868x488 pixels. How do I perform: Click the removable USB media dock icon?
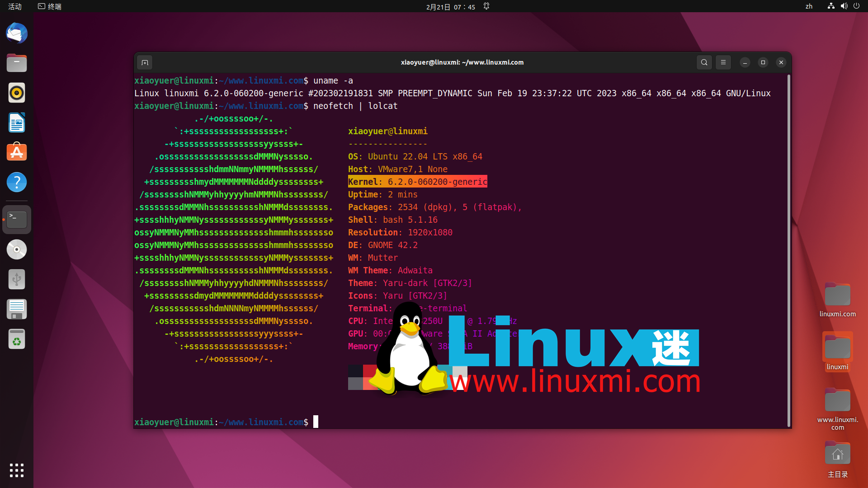click(x=16, y=279)
